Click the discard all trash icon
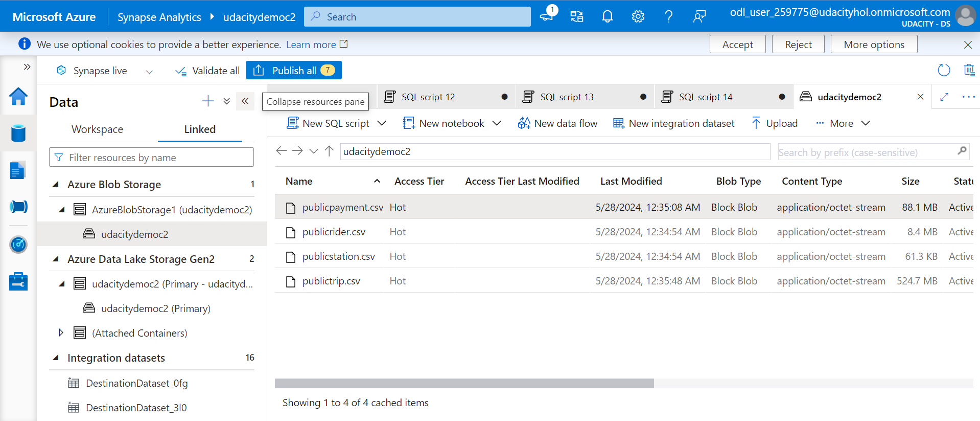980x421 pixels. coord(969,70)
